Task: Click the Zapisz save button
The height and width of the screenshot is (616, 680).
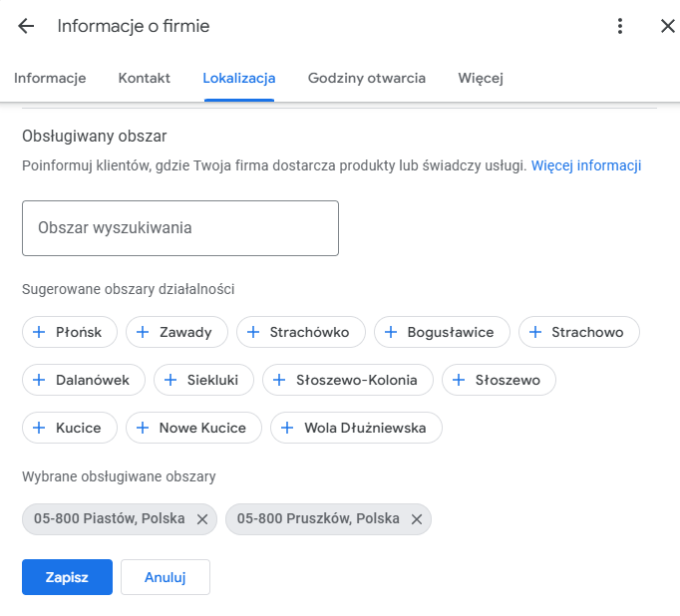Action: point(67,577)
